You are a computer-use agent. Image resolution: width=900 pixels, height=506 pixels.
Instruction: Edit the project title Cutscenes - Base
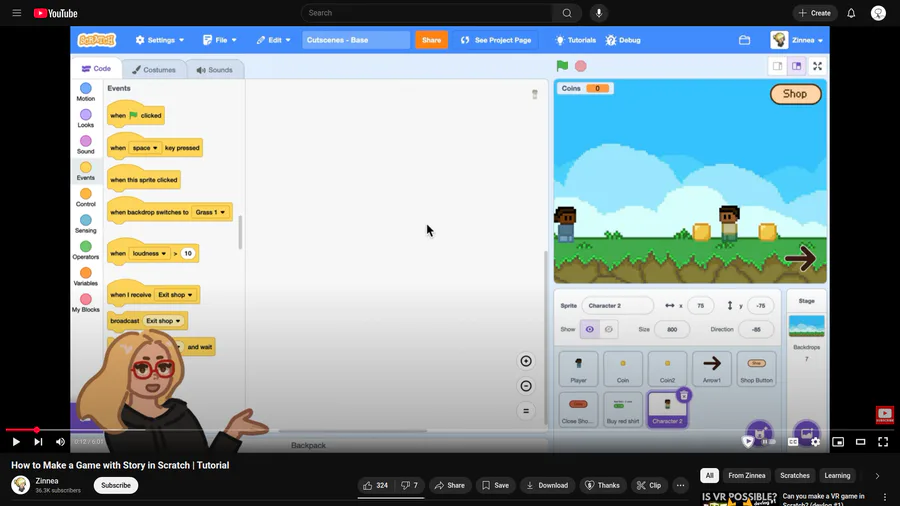point(356,40)
